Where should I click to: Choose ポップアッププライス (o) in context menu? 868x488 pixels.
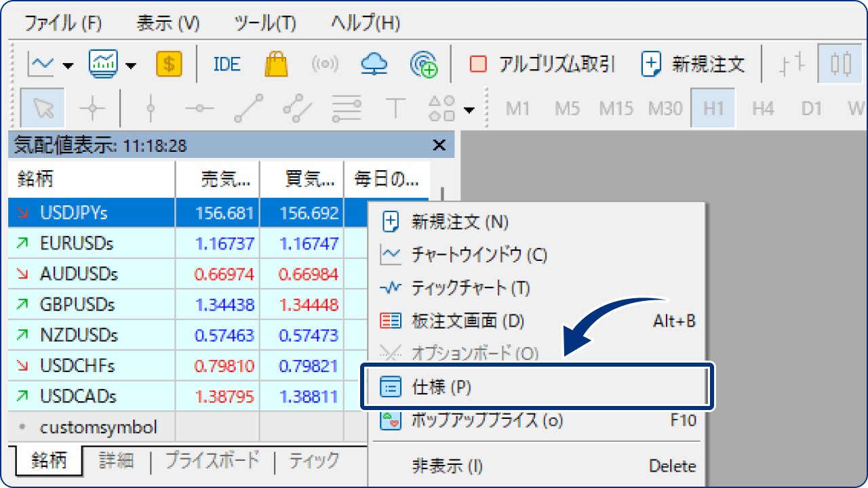click(537, 420)
